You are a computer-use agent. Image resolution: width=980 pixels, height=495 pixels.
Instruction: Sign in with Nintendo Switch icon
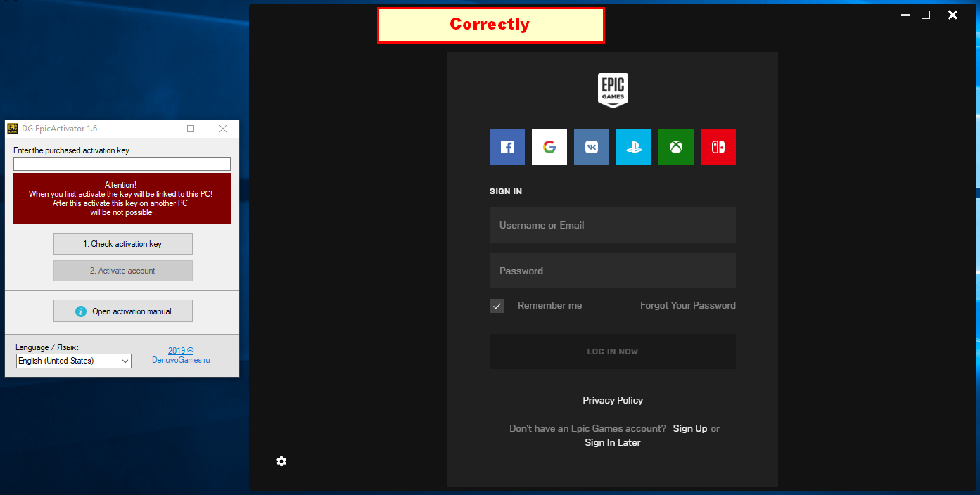click(718, 147)
